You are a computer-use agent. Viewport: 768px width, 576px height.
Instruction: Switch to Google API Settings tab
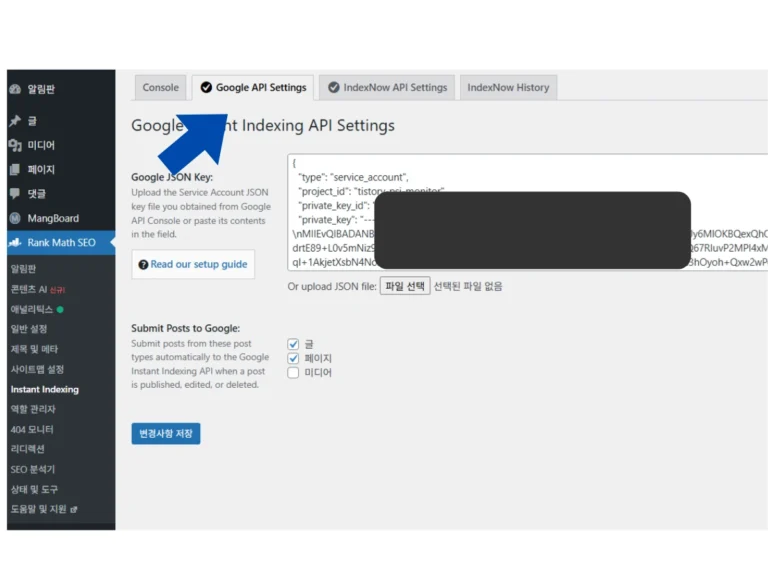pyautogui.click(x=253, y=88)
